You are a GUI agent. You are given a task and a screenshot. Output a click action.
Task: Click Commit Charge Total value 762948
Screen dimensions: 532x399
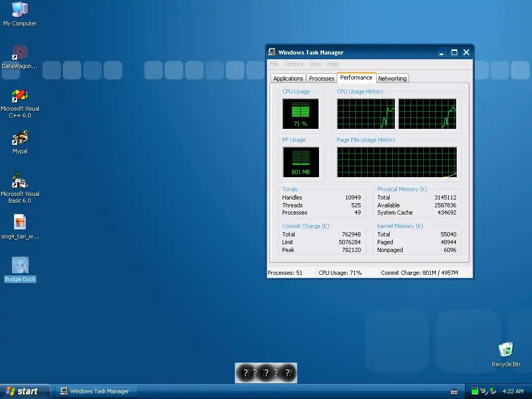351,234
